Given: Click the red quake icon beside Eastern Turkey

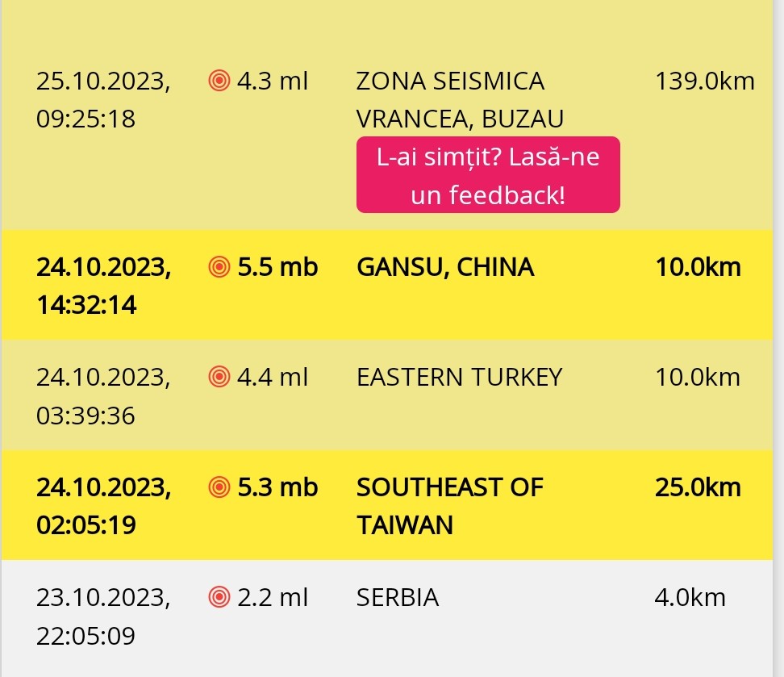Looking at the screenshot, I should tap(218, 377).
